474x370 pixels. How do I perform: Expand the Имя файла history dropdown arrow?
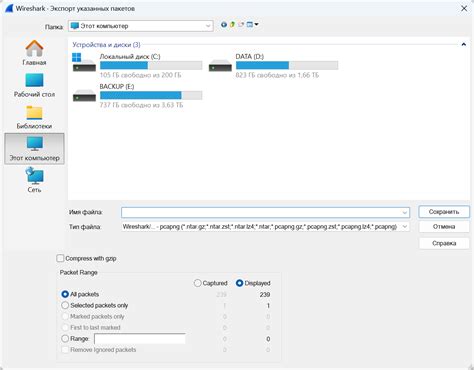click(405, 212)
